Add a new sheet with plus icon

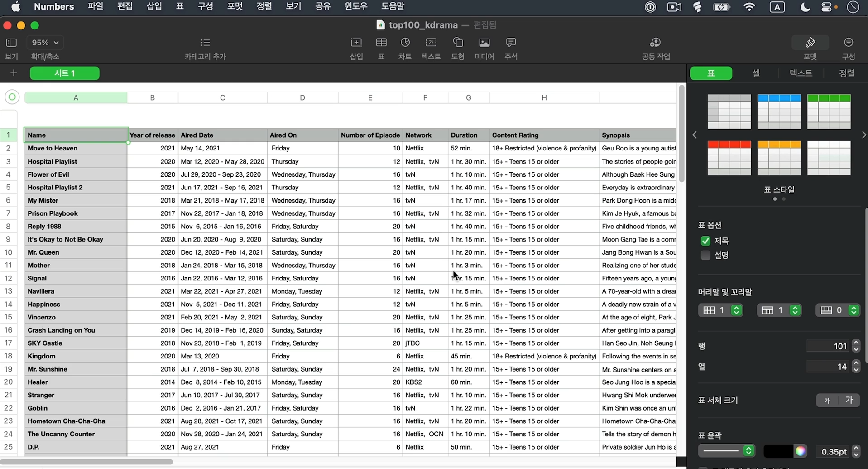pos(14,73)
